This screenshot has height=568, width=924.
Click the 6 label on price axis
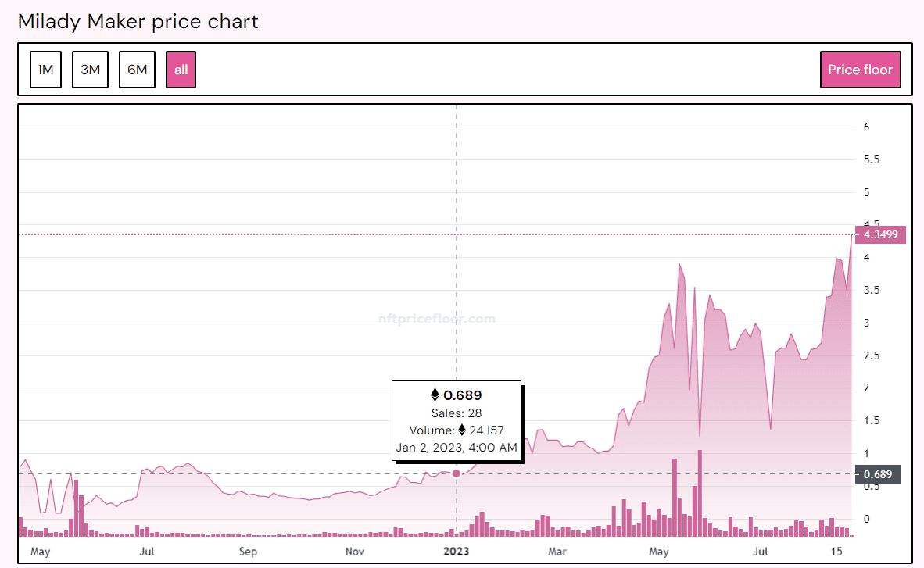pyautogui.click(x=866, y=127)
